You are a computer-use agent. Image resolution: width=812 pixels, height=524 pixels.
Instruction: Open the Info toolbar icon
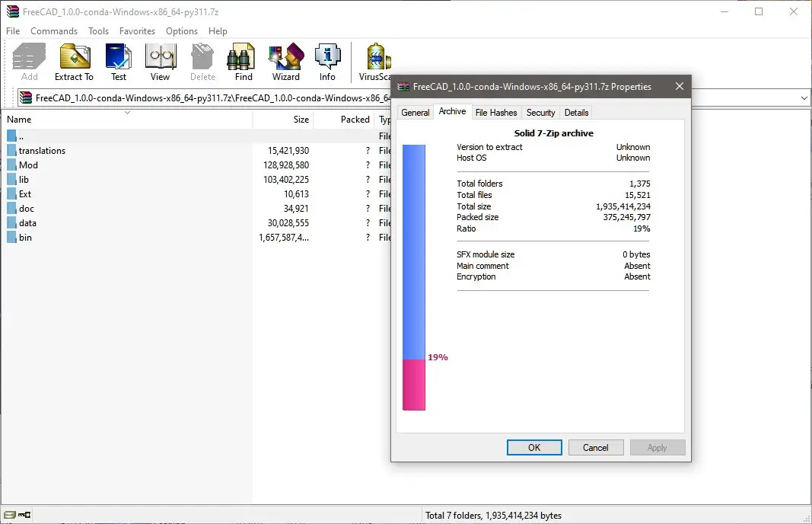pos(327,62)
